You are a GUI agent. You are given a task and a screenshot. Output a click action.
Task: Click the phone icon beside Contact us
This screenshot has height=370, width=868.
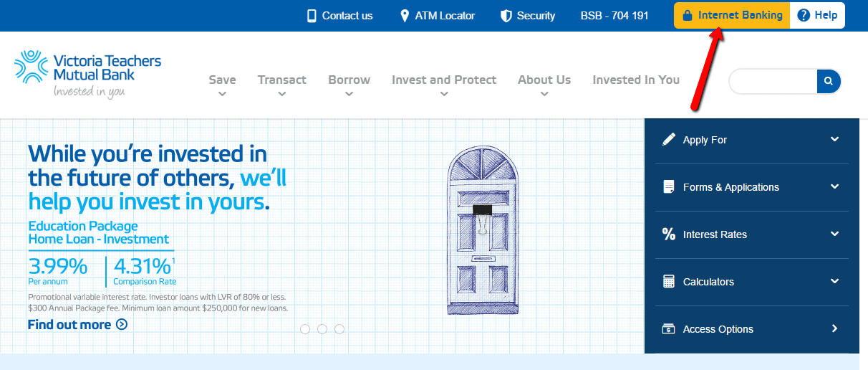312,16
